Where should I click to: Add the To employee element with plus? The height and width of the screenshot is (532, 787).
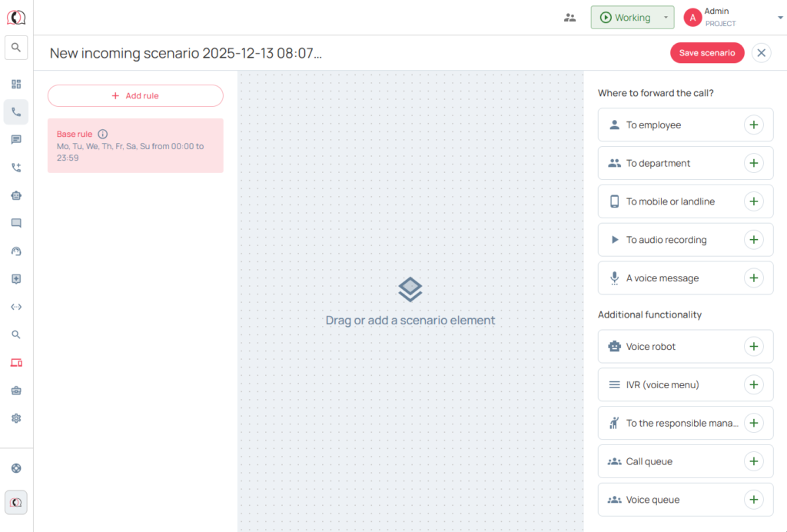(x=753, y=125)
